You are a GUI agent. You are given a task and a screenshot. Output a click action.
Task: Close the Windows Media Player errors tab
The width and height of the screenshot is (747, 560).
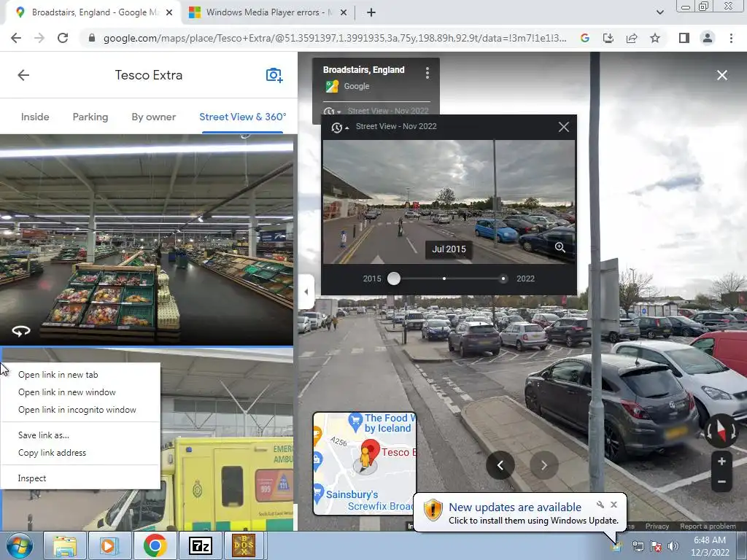pos(344,12)
